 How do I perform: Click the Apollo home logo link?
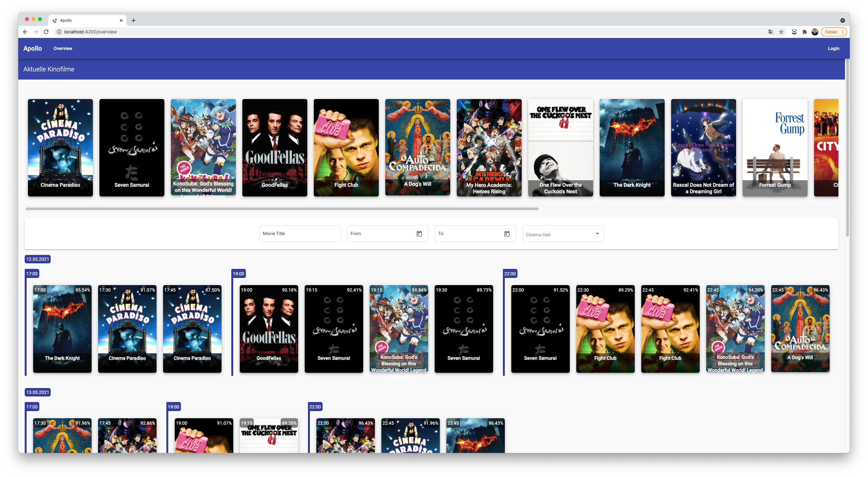[x=32, y=48]
